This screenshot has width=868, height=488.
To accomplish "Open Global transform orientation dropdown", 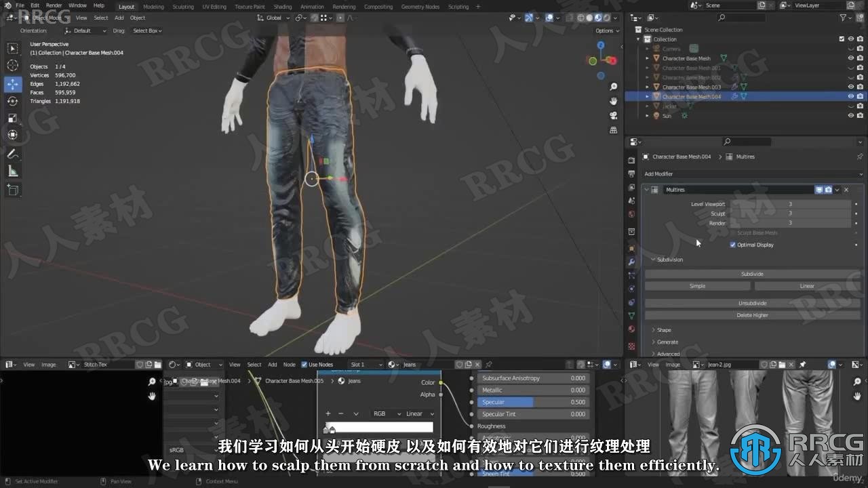I will click(274, 18).
